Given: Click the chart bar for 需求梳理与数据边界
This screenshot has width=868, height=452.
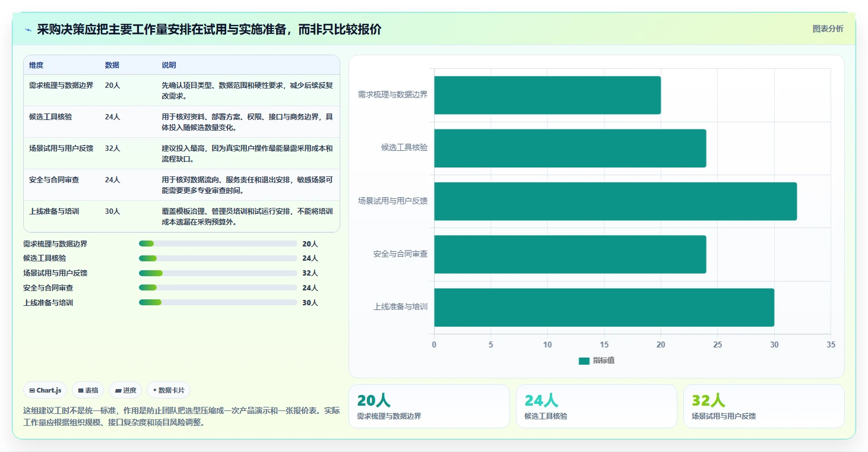Looking at the screenshot, I should (547, 95).
